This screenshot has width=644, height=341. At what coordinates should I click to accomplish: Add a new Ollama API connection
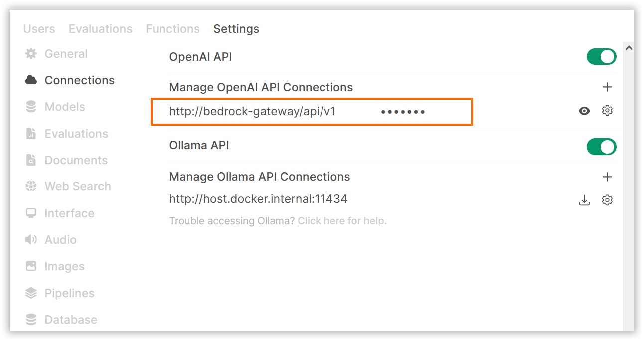(607, 177)
